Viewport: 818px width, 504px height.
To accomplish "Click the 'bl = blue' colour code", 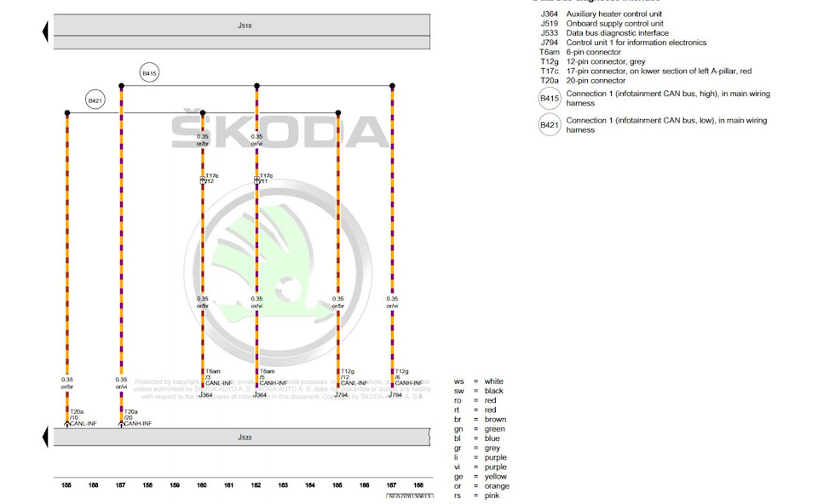I will [477, 438].
